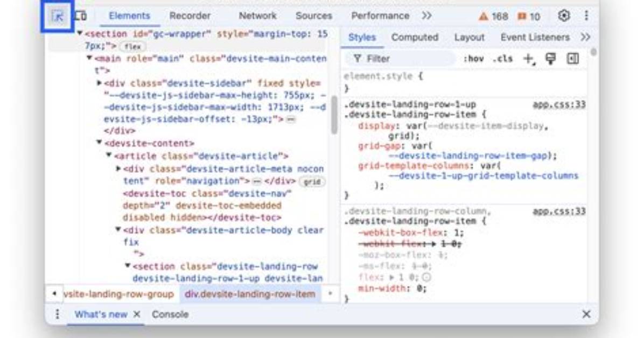This screenshot has height=338, width=644.
Task: Open the Network panel tab
Action: tap(257, 16)
